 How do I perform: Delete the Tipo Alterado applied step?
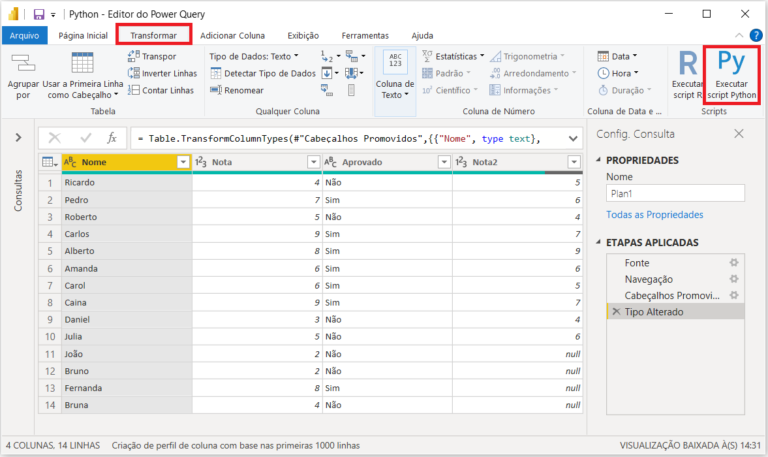615,312
